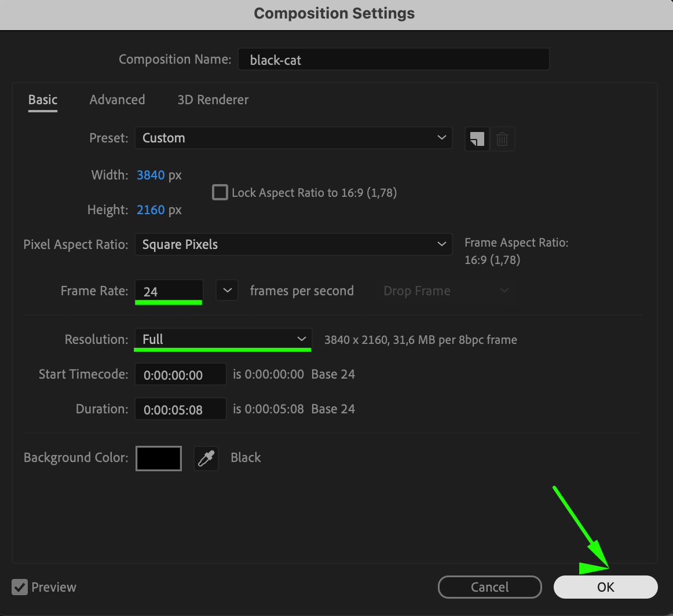Open the Preset dropdown
The width and height of the screenshot is (673, 616).
293,138
